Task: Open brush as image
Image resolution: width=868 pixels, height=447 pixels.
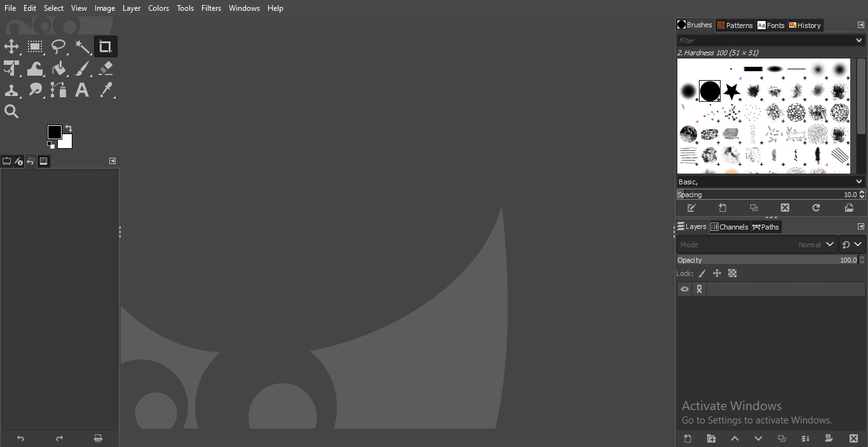Action: click(x=849, y=208)
